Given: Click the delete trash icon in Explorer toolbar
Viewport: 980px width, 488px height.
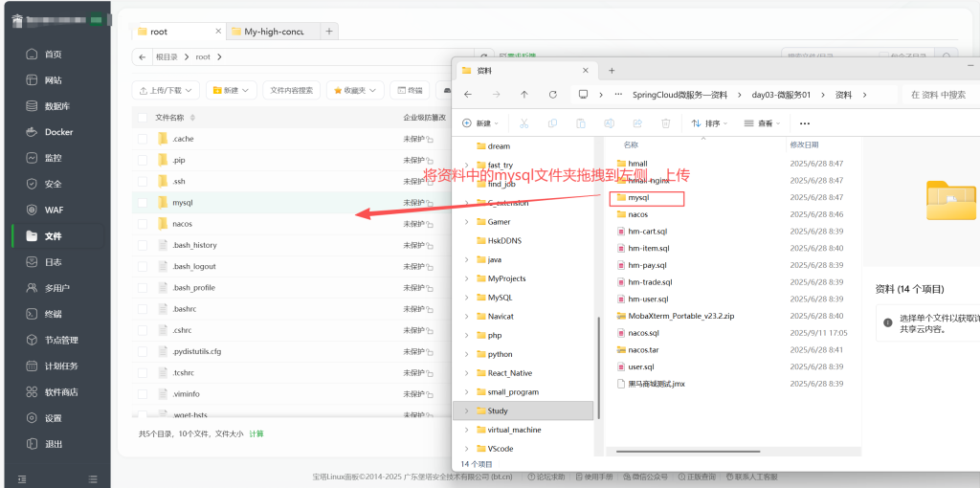Looking at the screenshot, I should tap(665, 123).
